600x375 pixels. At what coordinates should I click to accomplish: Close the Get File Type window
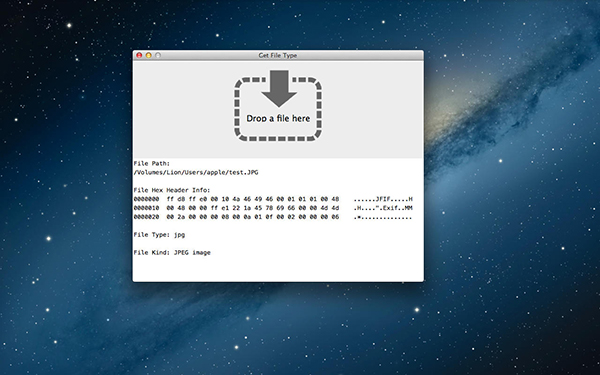click(x=139, y=55)
